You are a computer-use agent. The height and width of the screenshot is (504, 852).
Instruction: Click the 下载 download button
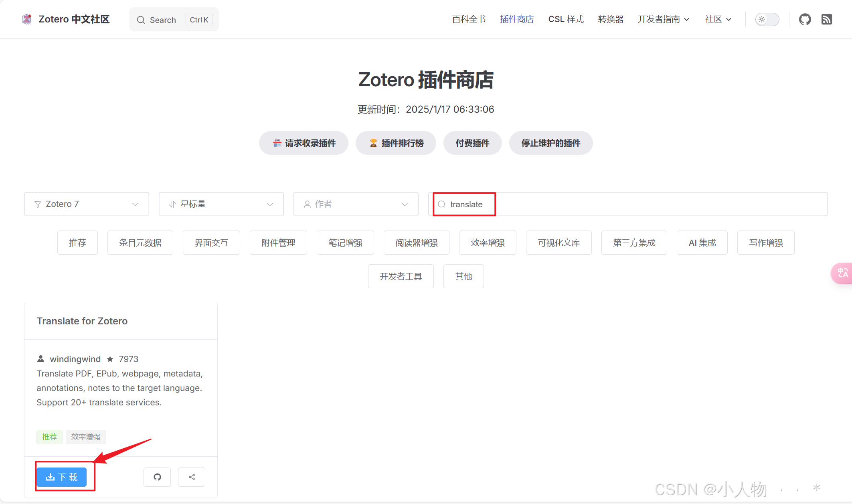[62, 477]
